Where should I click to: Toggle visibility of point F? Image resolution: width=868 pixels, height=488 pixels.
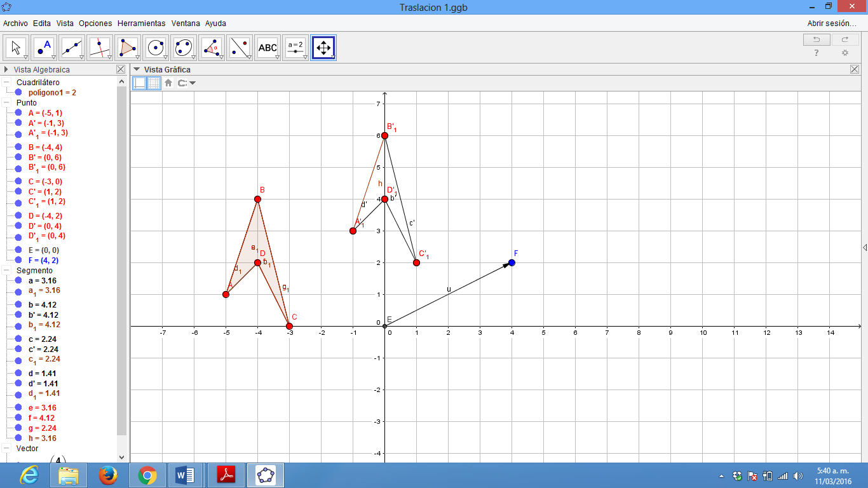pos(18,261)
